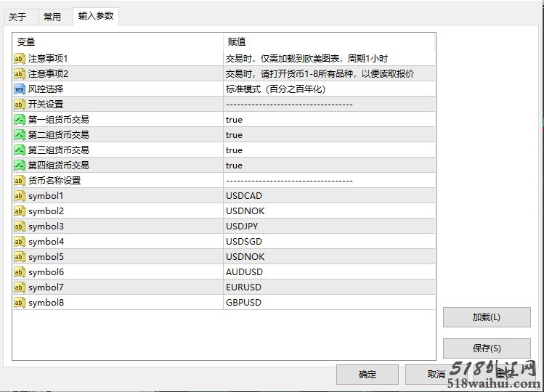Select the symbol5 value USDNOK
The width and height of the screenshot is (544, 392).
tap(329, 257)
